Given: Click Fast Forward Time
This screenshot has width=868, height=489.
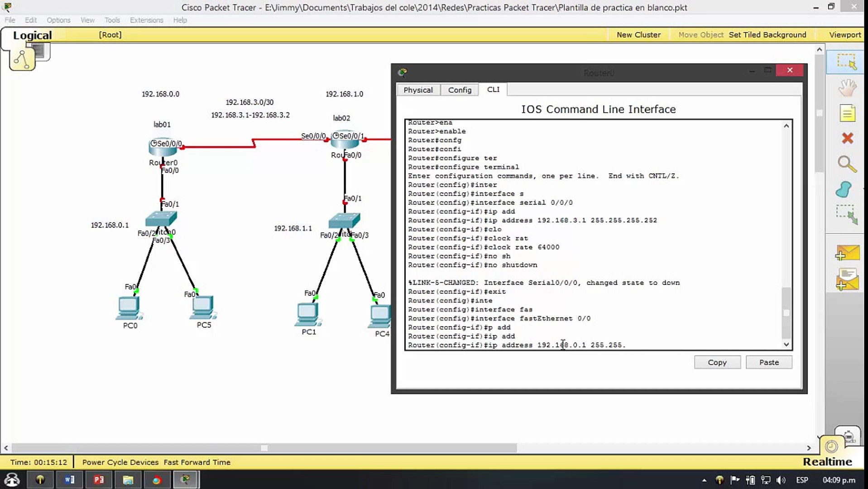Looking at the screenshot, I should coord(197,462).
